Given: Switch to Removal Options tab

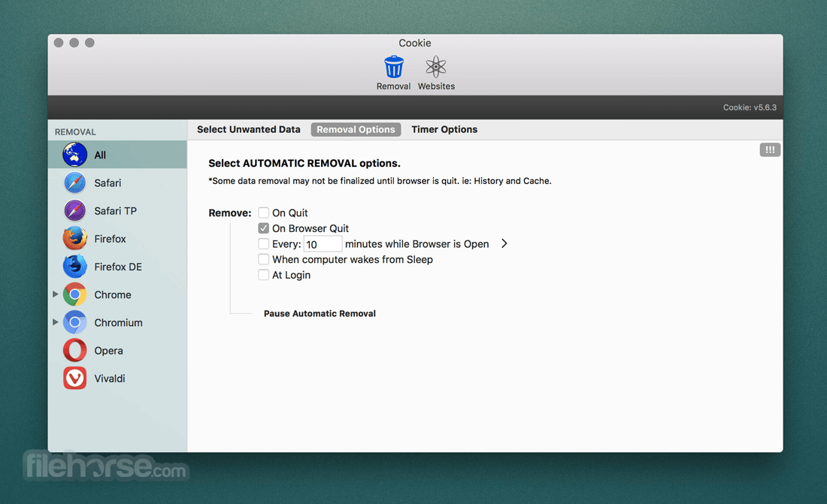Looking at the screenshot, I should pyautogui.click(x=356, y=129).
